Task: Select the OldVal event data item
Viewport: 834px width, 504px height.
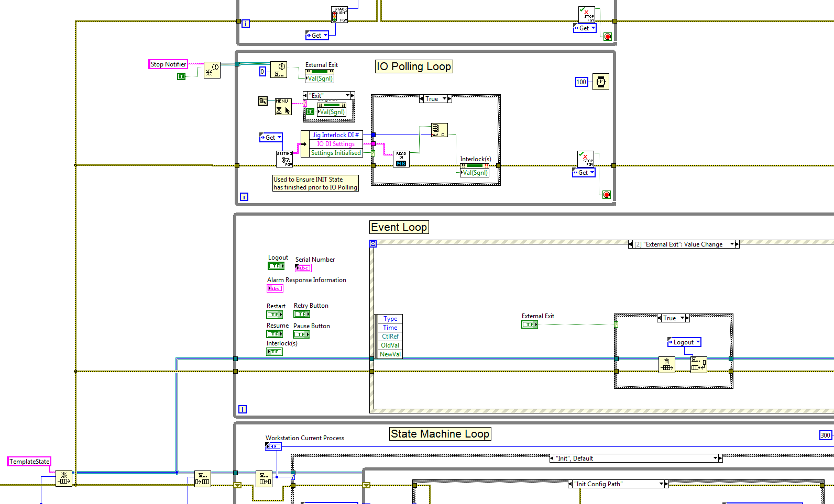Action: coord(390,345)
